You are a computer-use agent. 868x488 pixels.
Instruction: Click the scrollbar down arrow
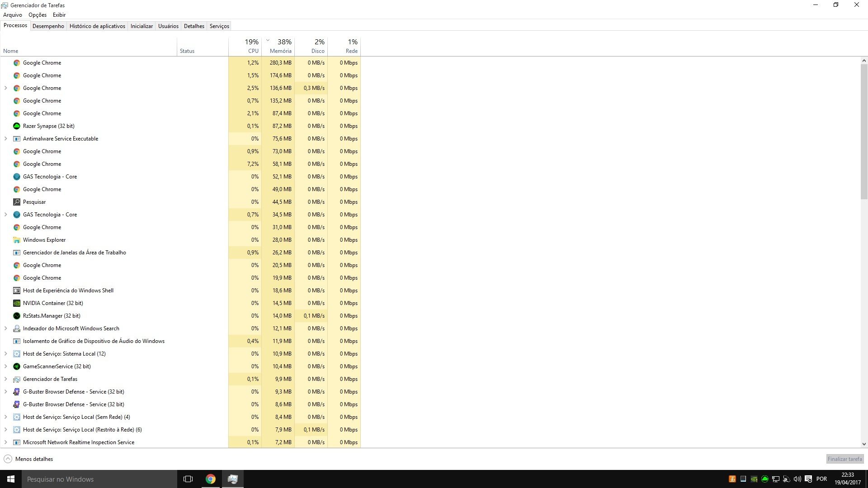tap(864, 444)
